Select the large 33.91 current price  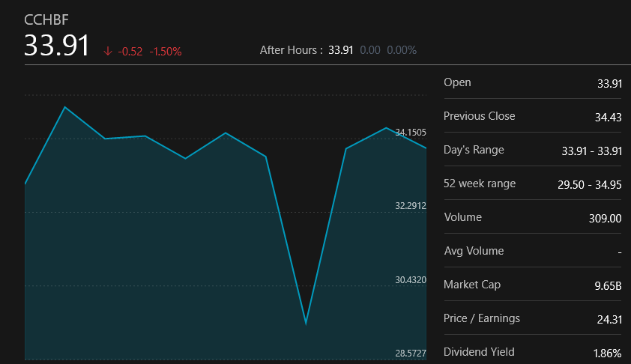57,46
